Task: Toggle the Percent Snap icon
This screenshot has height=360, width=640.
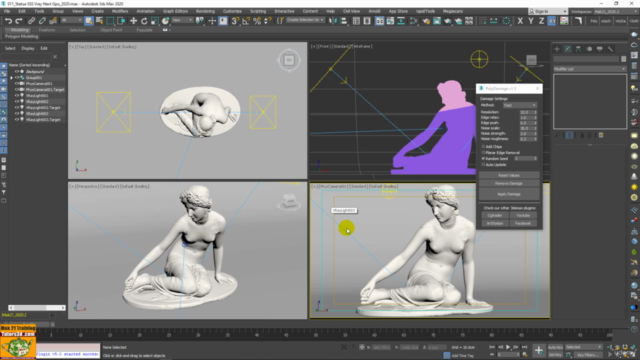Action: (257, 21)
